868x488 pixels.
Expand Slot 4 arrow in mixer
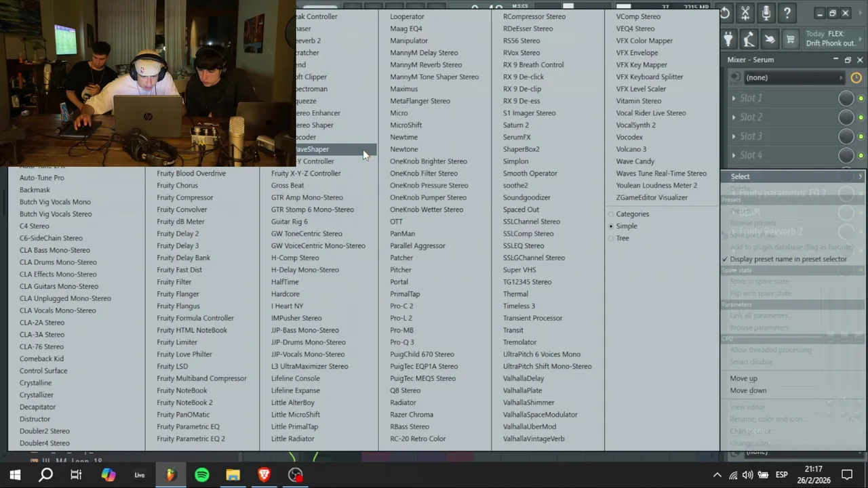[734, 155]
